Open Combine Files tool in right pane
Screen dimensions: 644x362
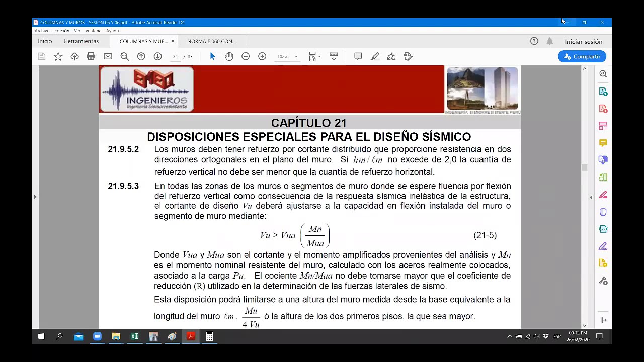click(603, 160)
